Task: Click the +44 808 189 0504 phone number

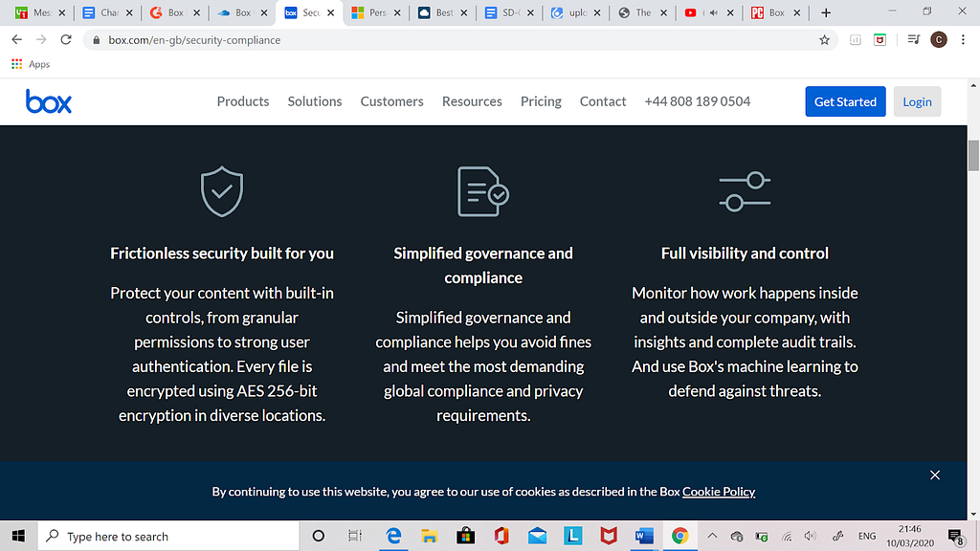Action: (x=698, y=101)
